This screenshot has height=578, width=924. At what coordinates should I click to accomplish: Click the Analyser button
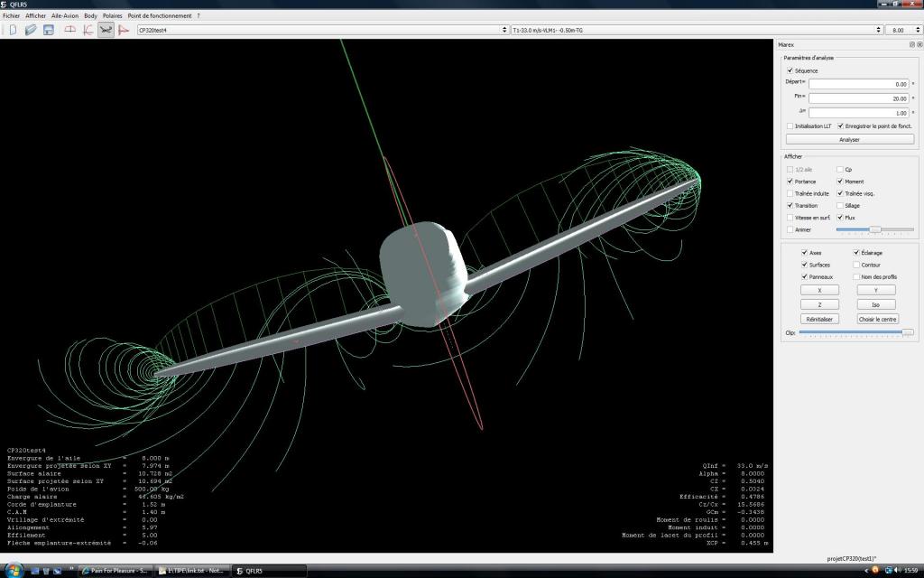[x=850, y=140]
